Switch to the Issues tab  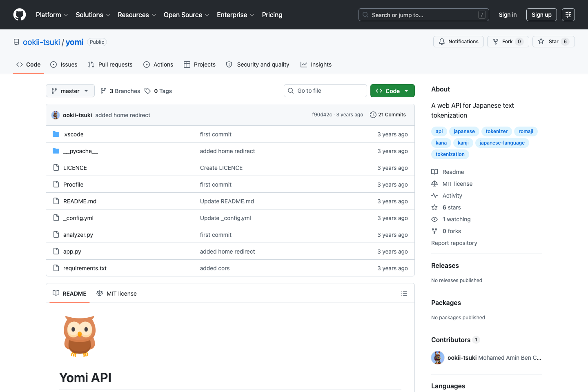pyautogui.click(x=64, y=65)
